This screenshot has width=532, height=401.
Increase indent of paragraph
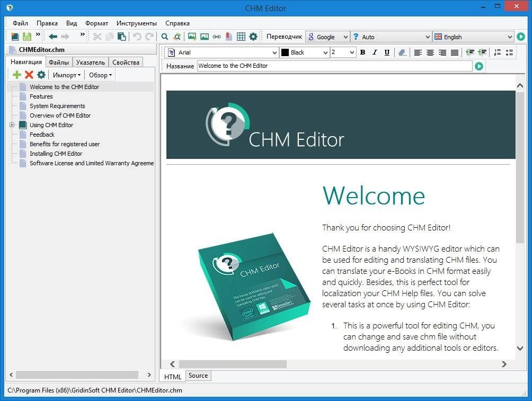470,52
